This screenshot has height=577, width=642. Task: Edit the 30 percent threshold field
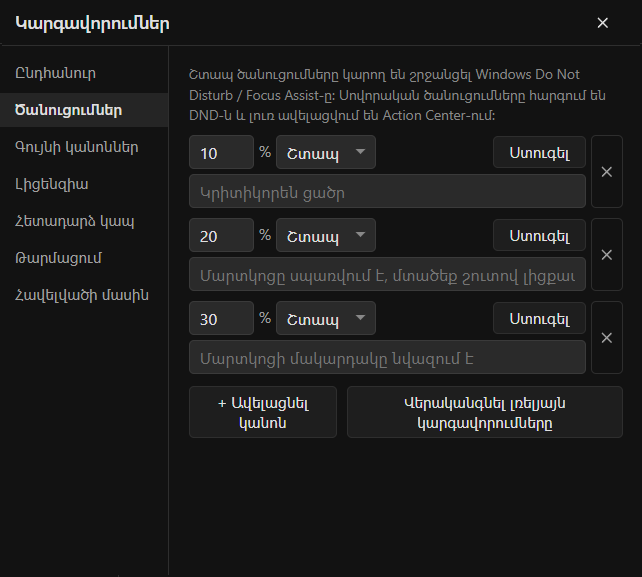222,318
